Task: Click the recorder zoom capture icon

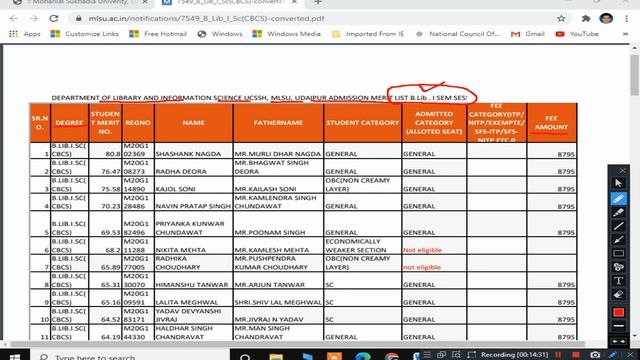Action: point(456,355)
